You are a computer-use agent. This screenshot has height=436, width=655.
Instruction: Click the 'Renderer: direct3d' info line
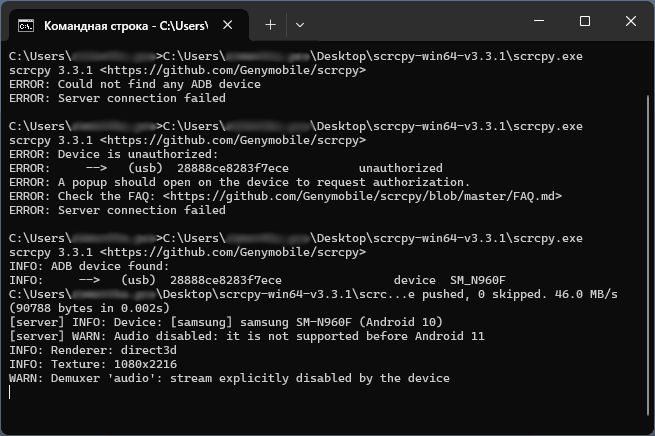pos(93,350)
